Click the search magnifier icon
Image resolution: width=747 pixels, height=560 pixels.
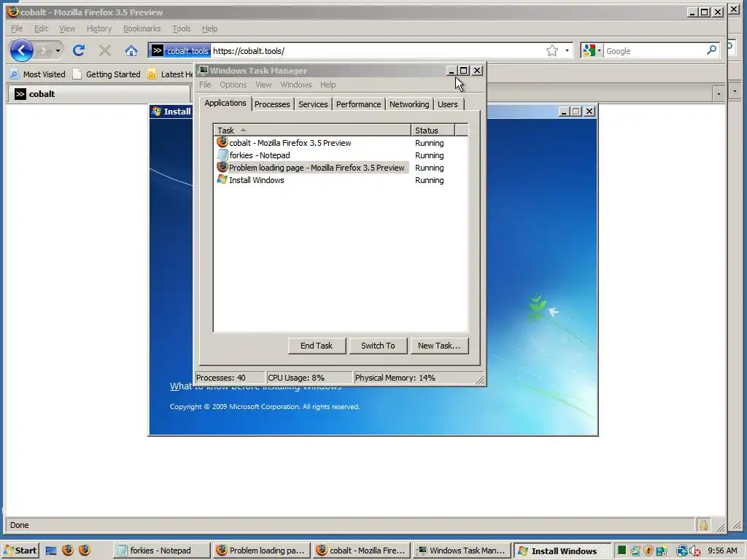(x=712, y=50)
